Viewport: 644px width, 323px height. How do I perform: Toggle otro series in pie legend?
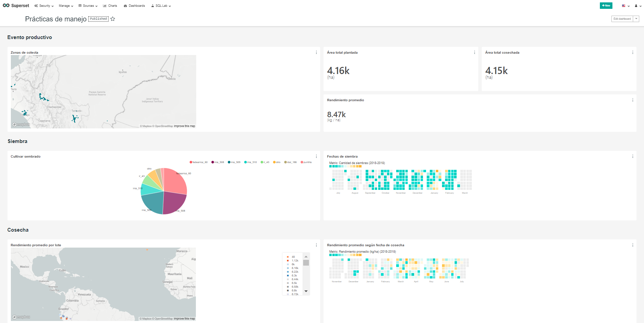277,162
